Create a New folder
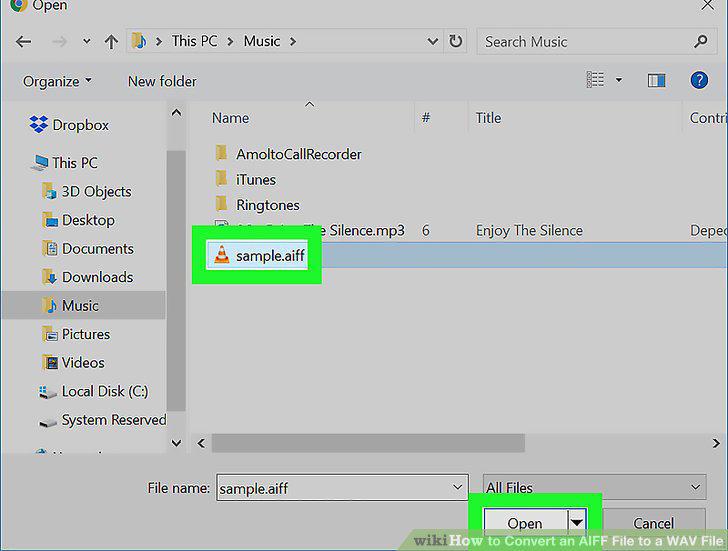 [162, 81]
